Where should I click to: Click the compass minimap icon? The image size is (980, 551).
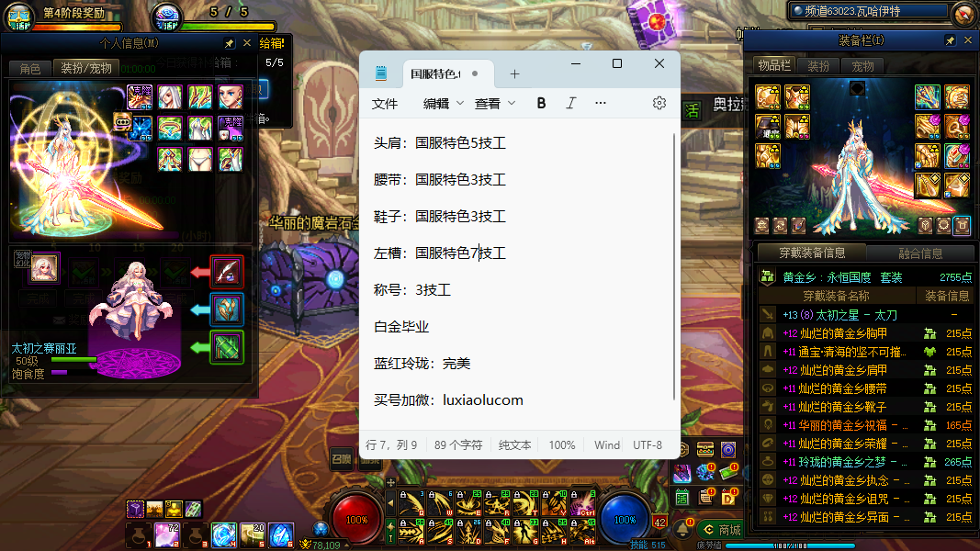click(x=963, y=13)
